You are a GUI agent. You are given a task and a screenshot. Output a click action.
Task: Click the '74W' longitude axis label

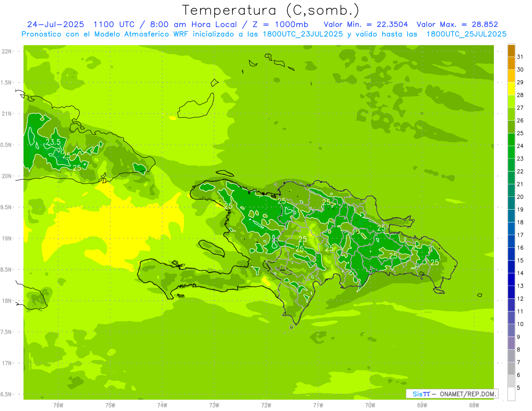click(x=162, y=405)
